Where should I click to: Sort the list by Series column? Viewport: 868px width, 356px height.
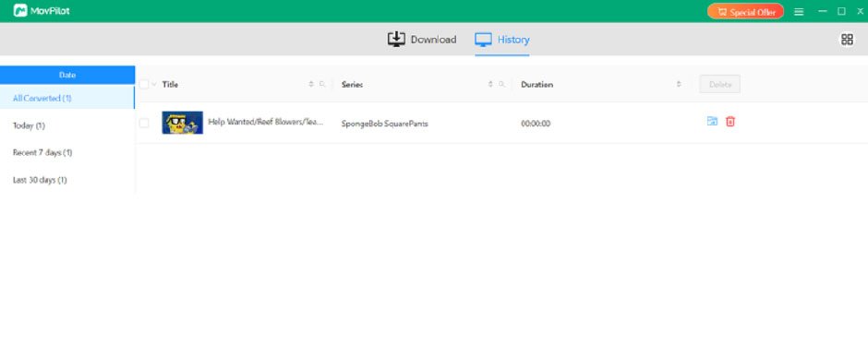click(490, 84)
